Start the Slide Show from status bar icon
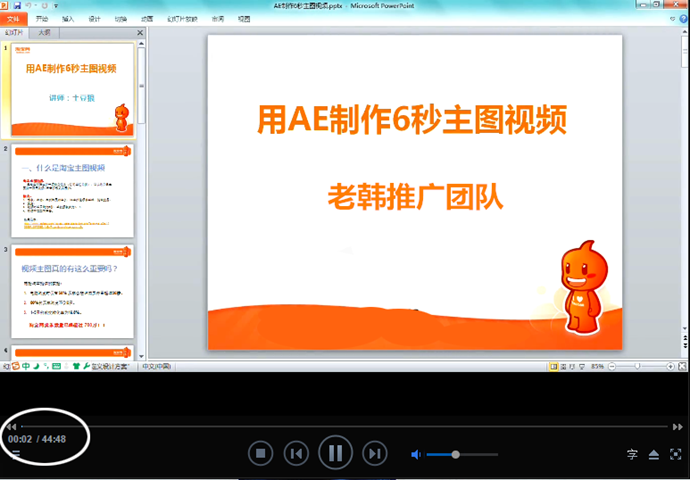The image size is (690, 480). (x=582, y=366)
